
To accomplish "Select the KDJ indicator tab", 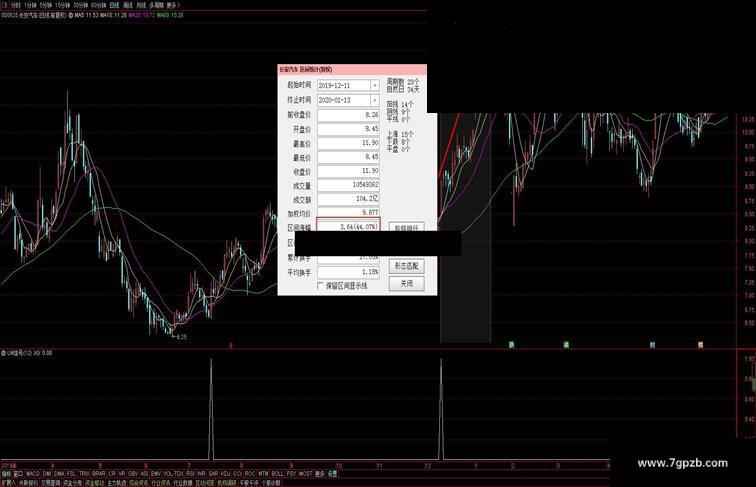I will coord(226,473).
